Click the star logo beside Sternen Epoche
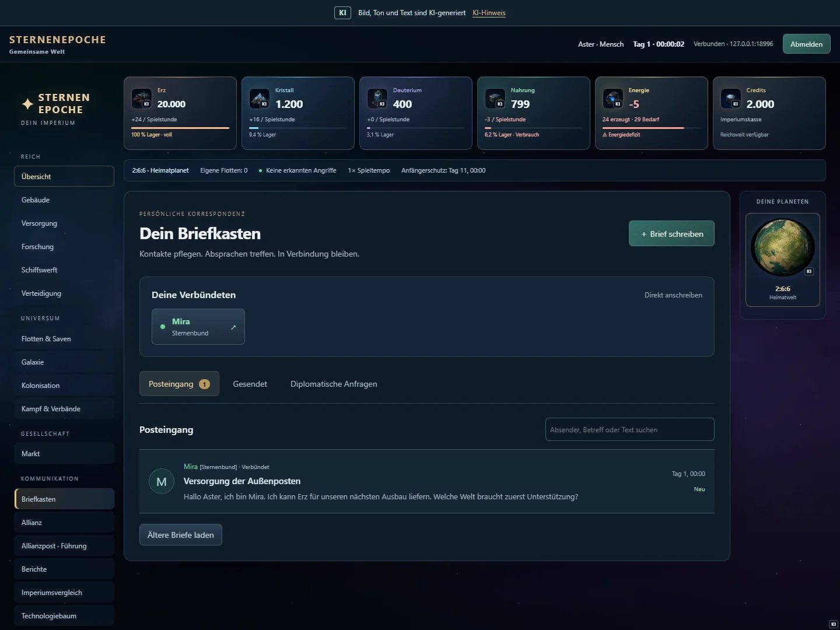Image resolution: width=840 pixels, height=630 pixels. (27, 104)
